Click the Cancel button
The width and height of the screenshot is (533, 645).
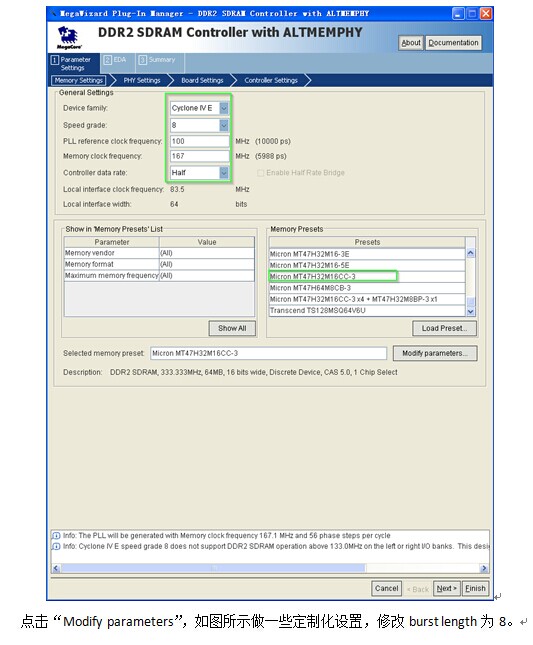[x=386, y=589]
